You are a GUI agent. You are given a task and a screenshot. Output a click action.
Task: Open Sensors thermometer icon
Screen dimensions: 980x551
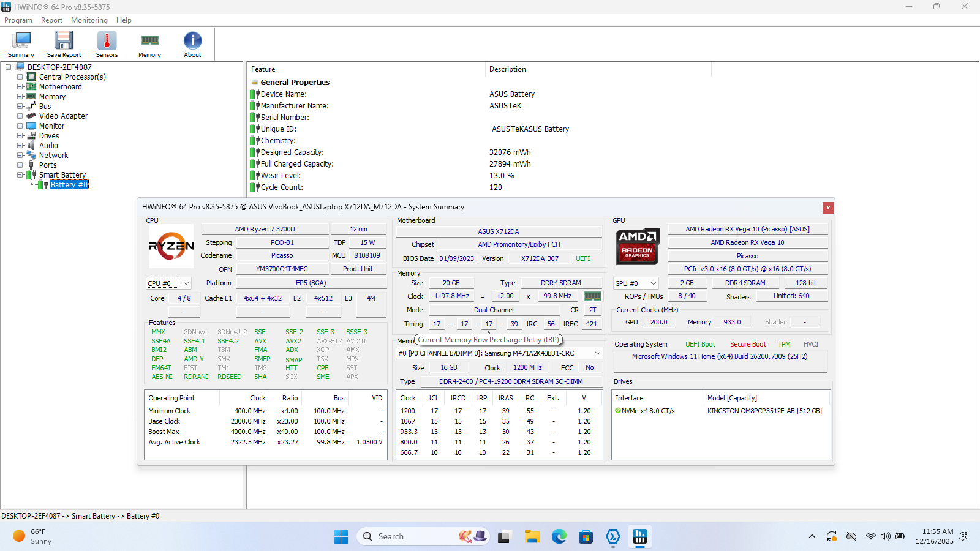107,42
